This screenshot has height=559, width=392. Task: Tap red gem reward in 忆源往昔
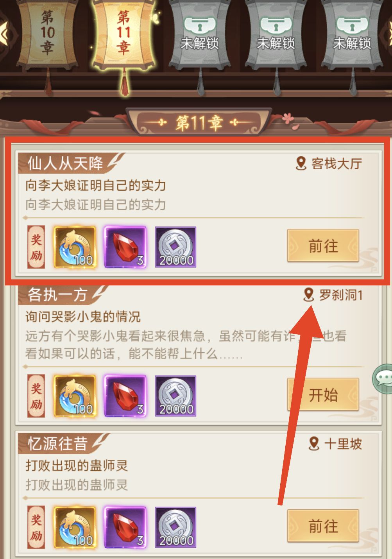(125, 527)
